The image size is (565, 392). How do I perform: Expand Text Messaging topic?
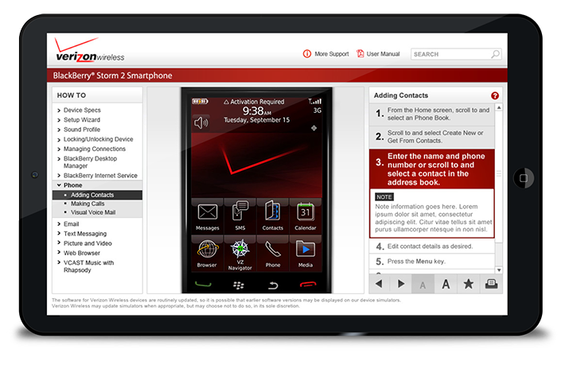click(85, 234)
